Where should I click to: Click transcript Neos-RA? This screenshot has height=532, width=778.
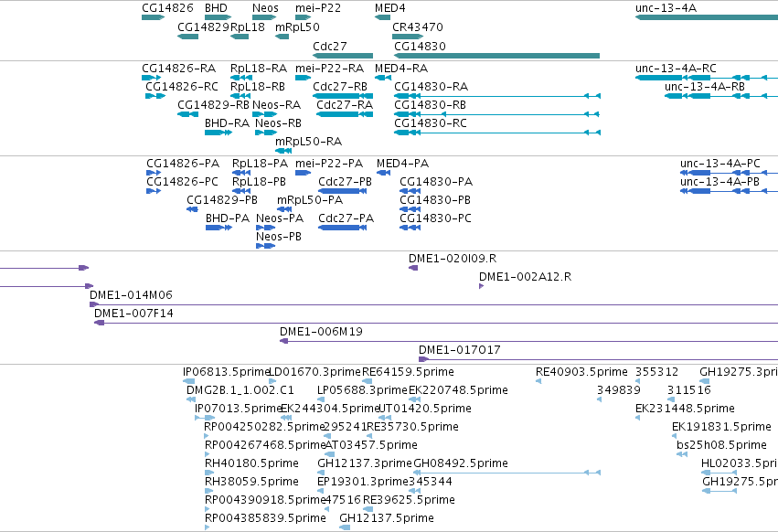(264, 114)
